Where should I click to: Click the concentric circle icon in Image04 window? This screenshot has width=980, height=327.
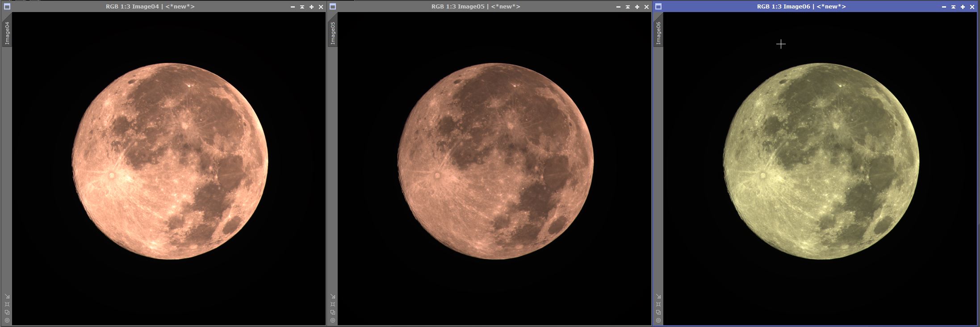pyautogui.click(x=7, y=320)
